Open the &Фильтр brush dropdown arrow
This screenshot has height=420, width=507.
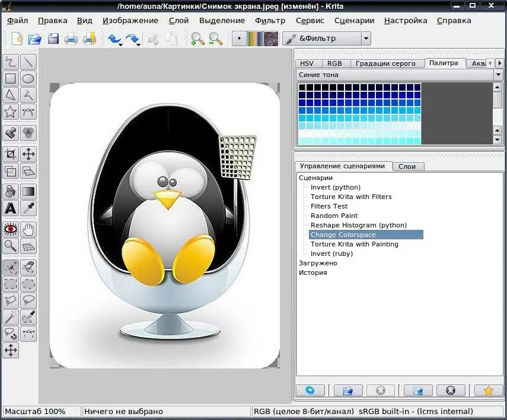[366, 39]
